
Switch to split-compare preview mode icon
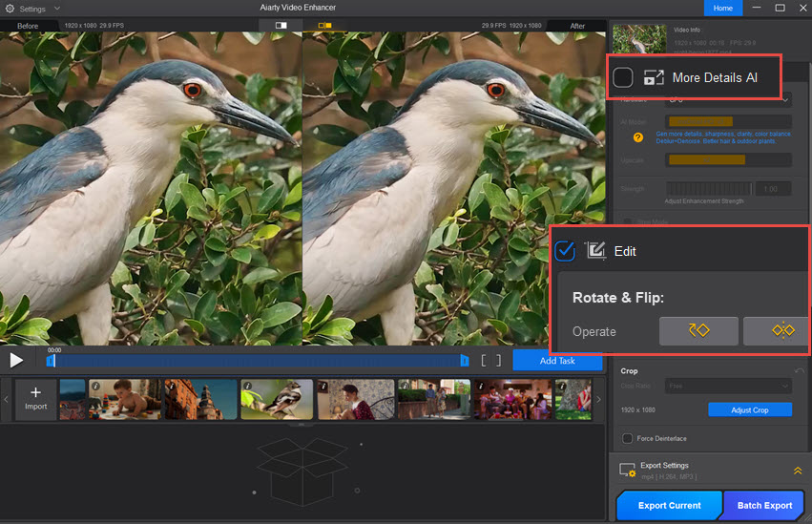pos(324,25)
